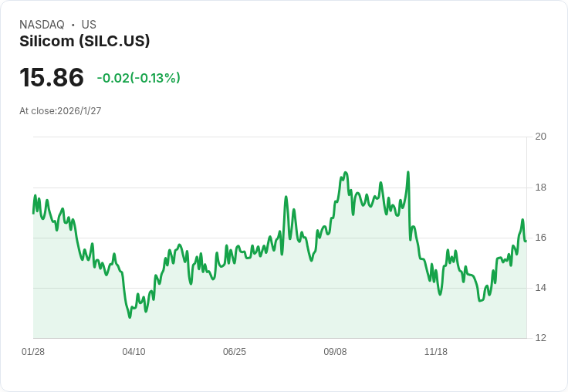
Task: Click the early-November spike peak on the chart
Action: point(408,172)
